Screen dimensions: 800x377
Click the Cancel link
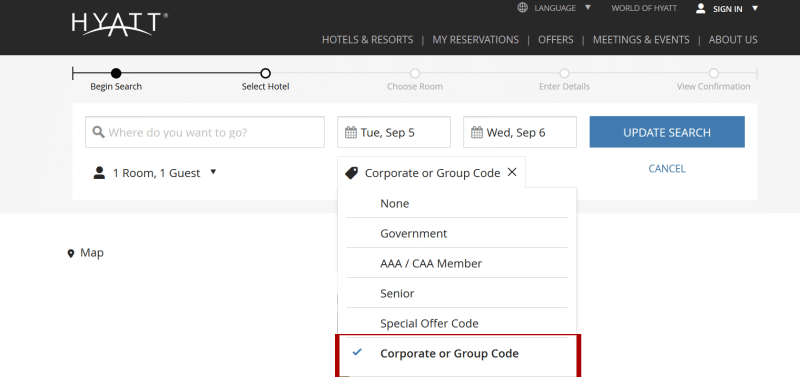667,169
